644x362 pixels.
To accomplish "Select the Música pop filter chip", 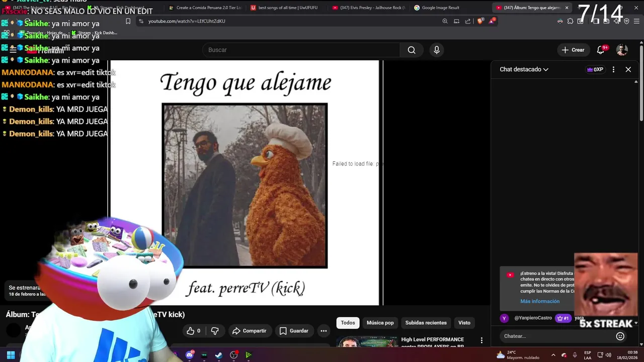I will (x=380, y=323).
